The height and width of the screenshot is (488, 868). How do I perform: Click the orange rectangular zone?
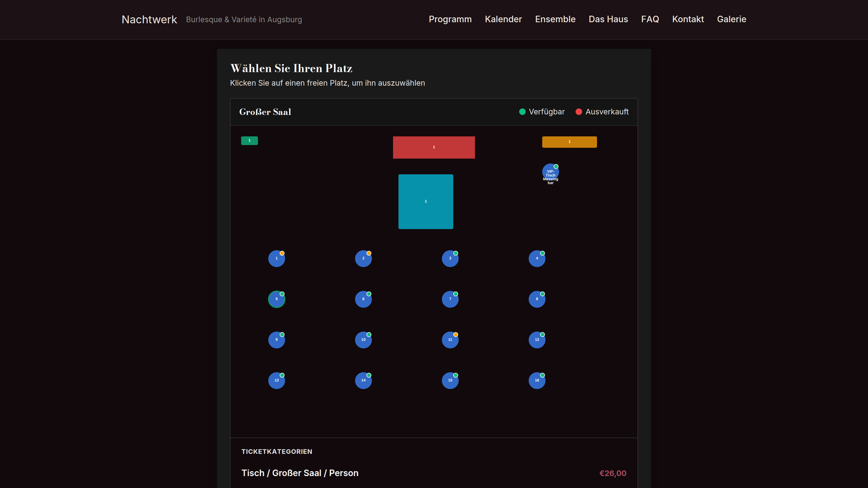pos(570,142)
